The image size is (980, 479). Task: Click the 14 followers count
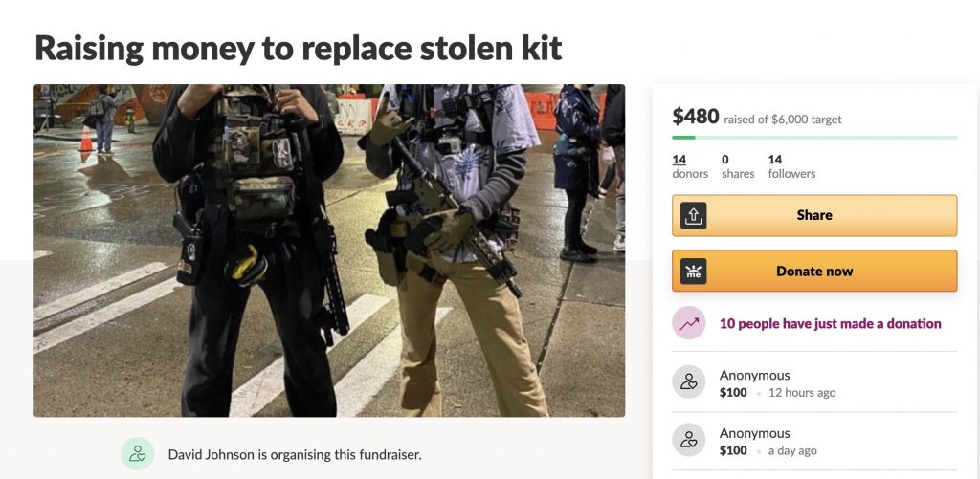click(x=791, y=166)
